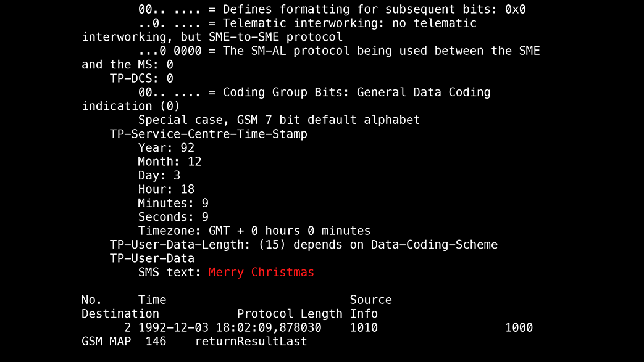Click the Seconds: 9 entry

tap(173, 217)
